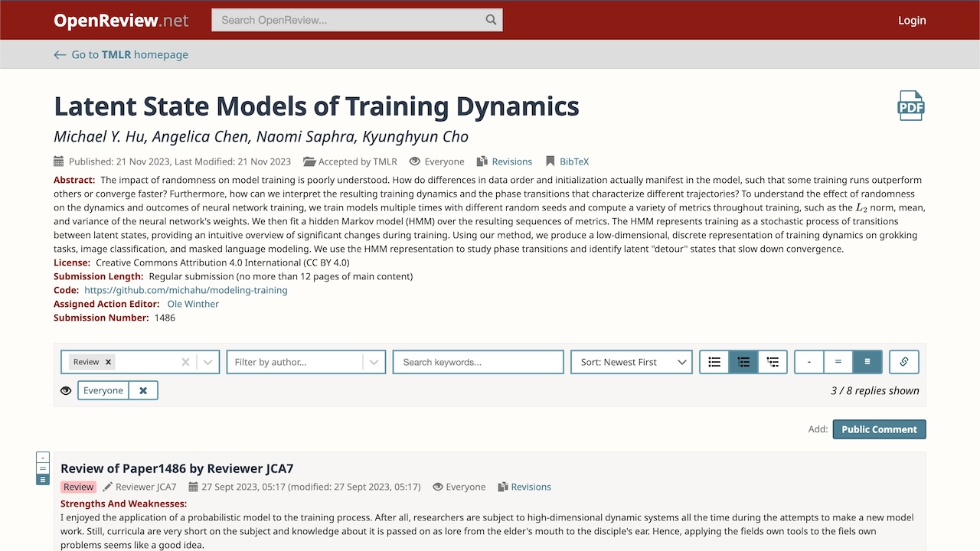Open the reply type filter dropdown arrow

point(207,362)
